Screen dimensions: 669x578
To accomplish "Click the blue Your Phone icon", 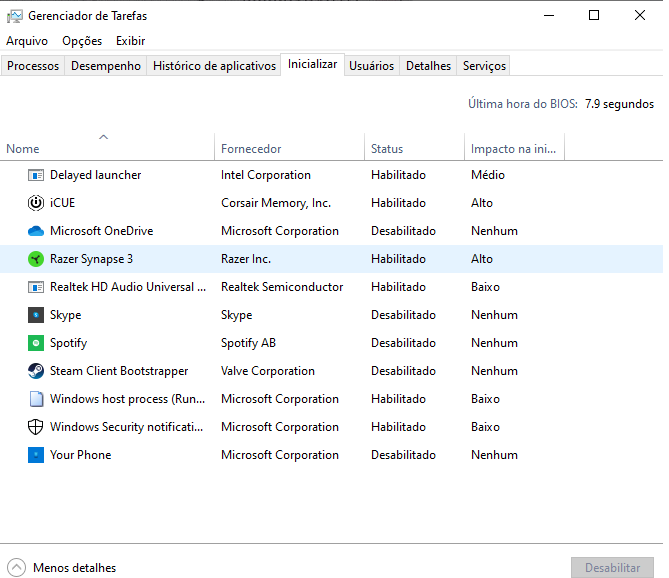I will 36,455.
